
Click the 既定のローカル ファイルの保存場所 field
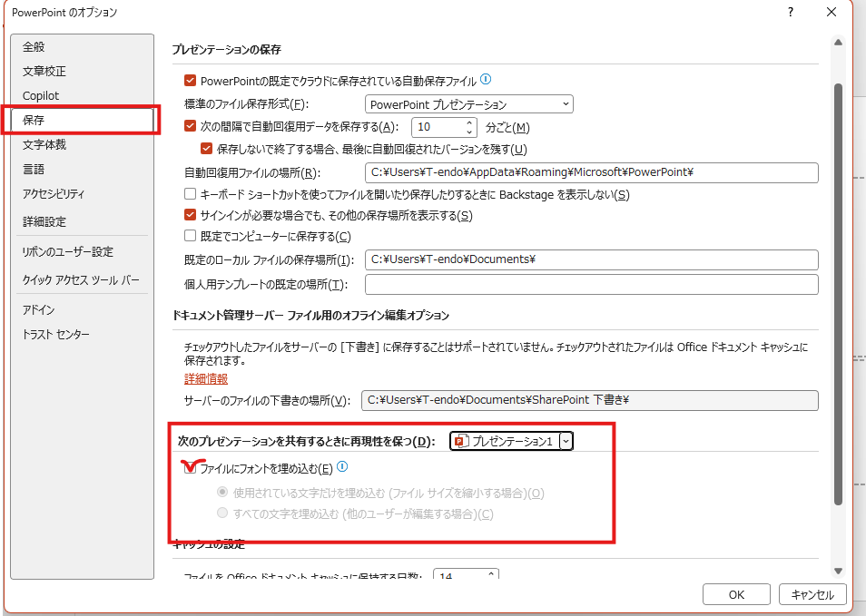[x=591, y=259]
